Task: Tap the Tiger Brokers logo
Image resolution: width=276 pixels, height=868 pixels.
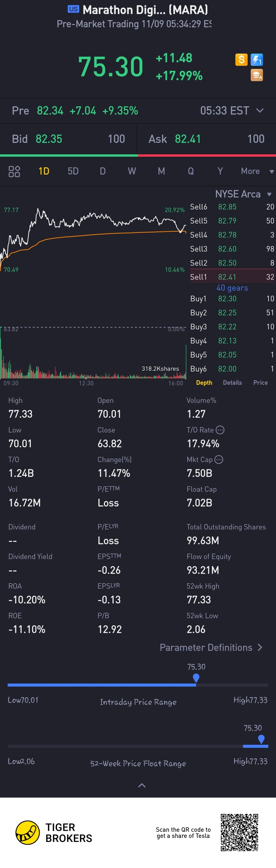Action: click(54, 833)
